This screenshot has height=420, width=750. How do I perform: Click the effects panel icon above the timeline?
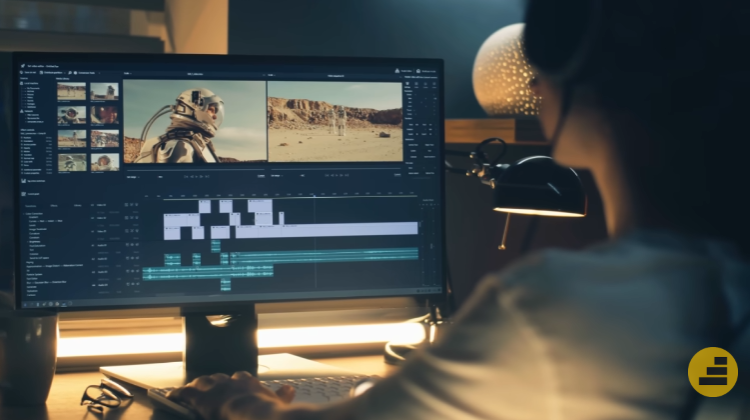[23, 181]
